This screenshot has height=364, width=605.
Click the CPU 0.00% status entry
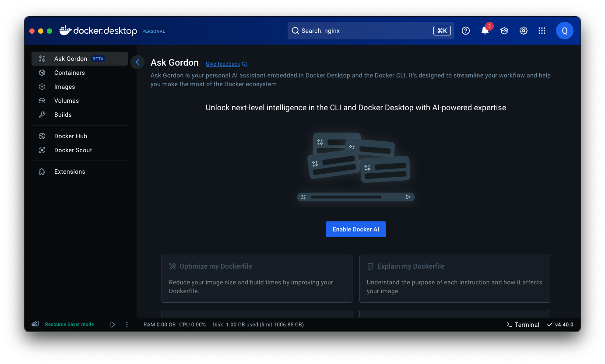[x=193, y=325]
